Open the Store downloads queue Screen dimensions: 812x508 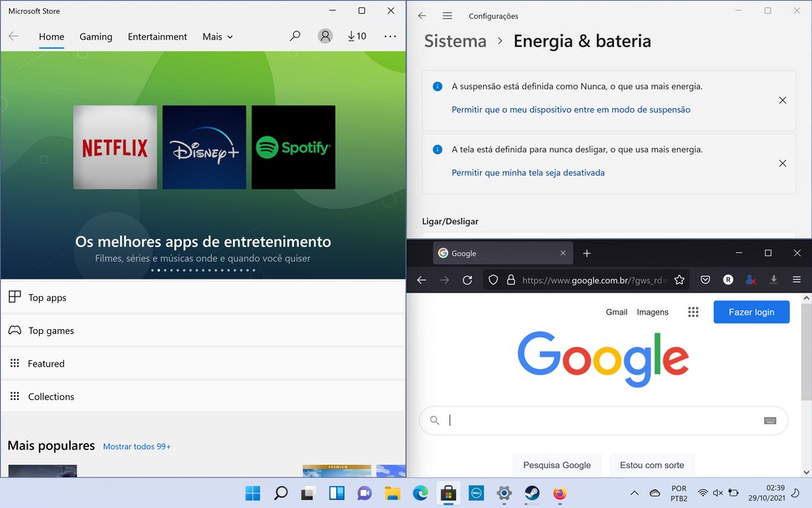356,37
